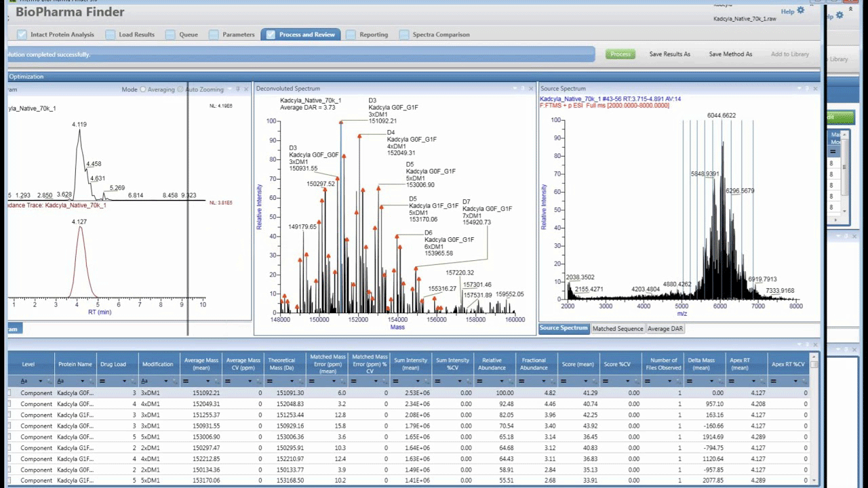Sort by Relative Abundance column header
Viewport: 868px width, 488px height.
[x=492, y=364]
